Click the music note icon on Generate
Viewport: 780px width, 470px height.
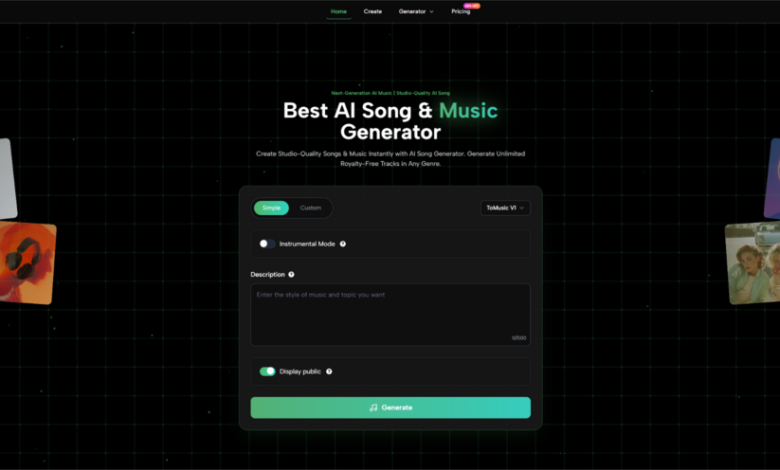click(x=374, y=408)
